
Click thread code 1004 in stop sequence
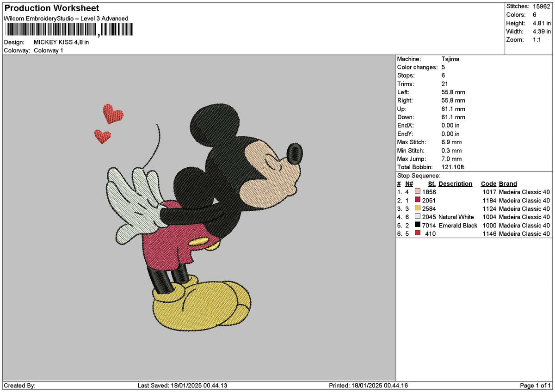tap(489, 217)
